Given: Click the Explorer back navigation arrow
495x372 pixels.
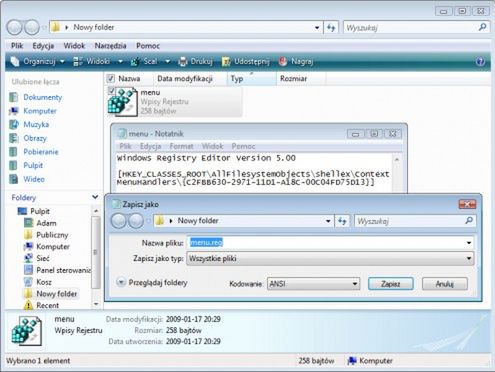Looking at the screenshot, I should (15, 27).
